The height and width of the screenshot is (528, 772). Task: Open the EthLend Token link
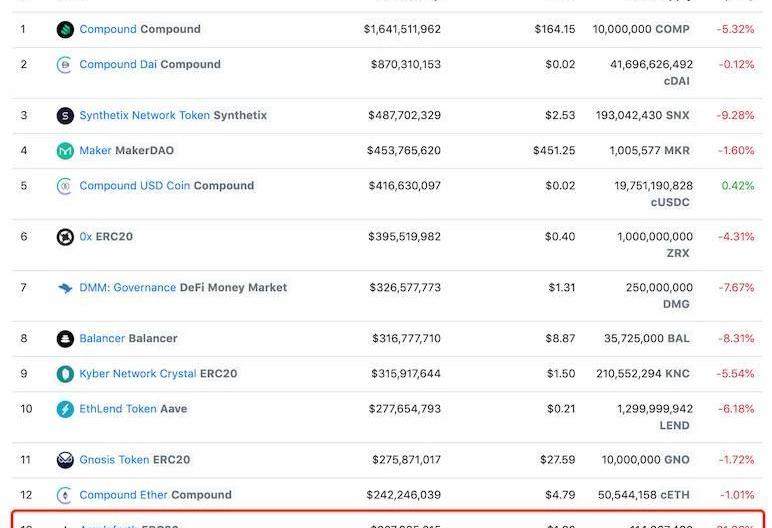[118, 409]
